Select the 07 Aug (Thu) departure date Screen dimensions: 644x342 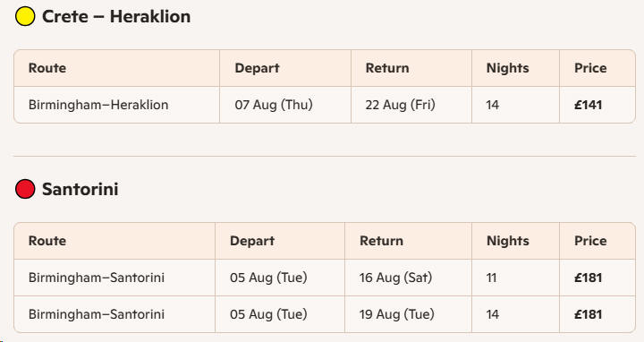(x=274, y=105)
